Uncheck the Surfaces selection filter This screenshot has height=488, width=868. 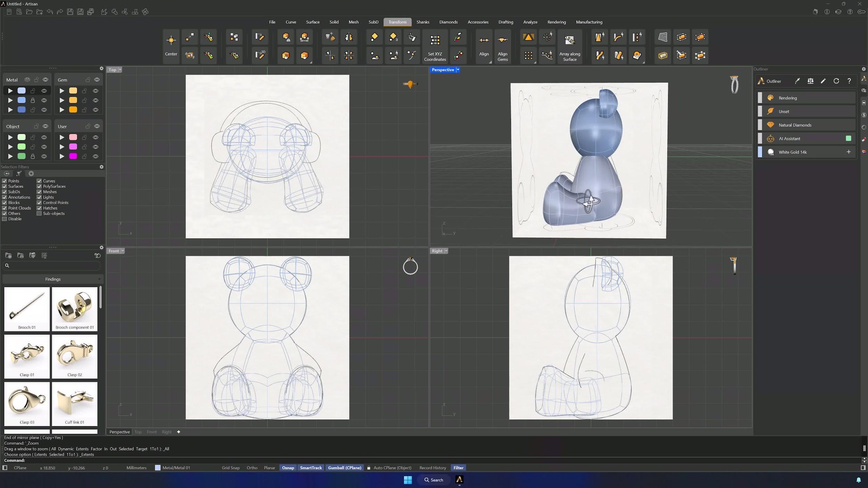[x=5, y=186]
